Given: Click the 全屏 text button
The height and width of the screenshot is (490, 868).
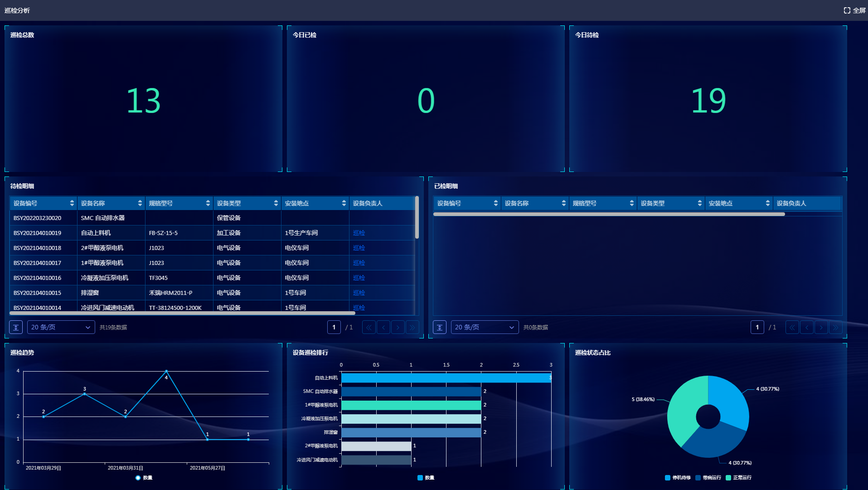Looking at the screenshot, I should [859, 10].
